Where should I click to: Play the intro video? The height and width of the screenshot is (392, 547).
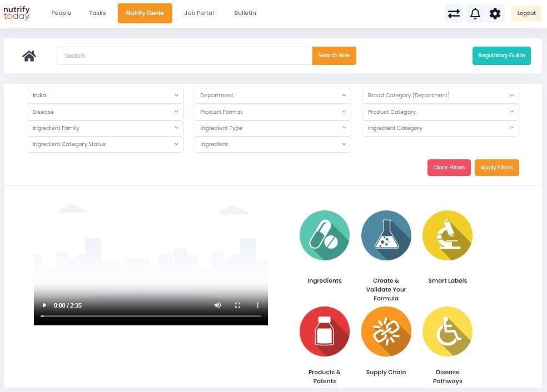tap(44, 305)
